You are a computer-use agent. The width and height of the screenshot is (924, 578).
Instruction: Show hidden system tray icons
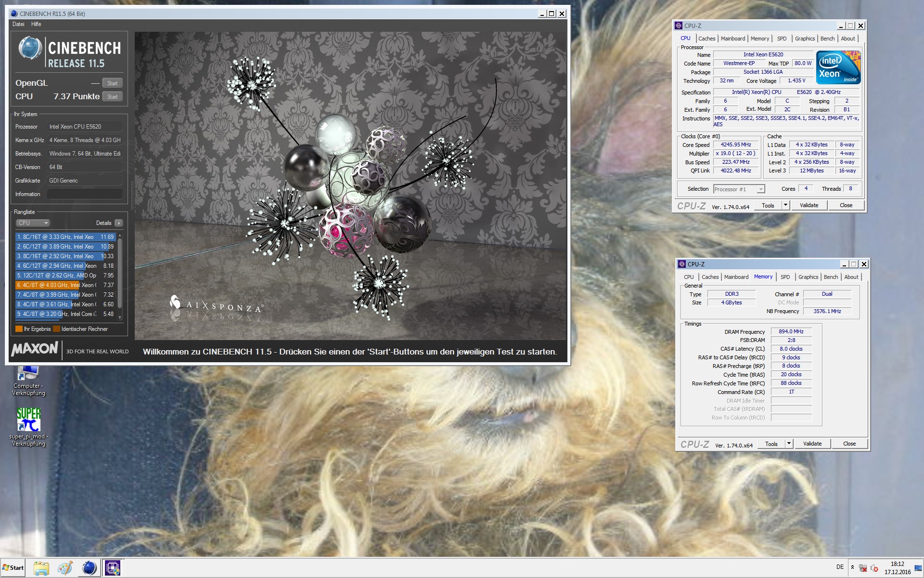[x=852, y=567]
